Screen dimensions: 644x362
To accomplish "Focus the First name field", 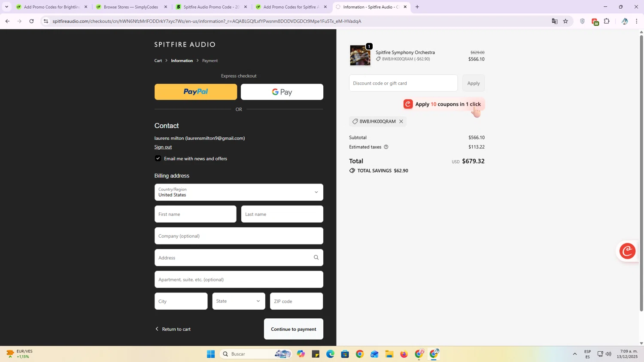I will tap(195, 214).
